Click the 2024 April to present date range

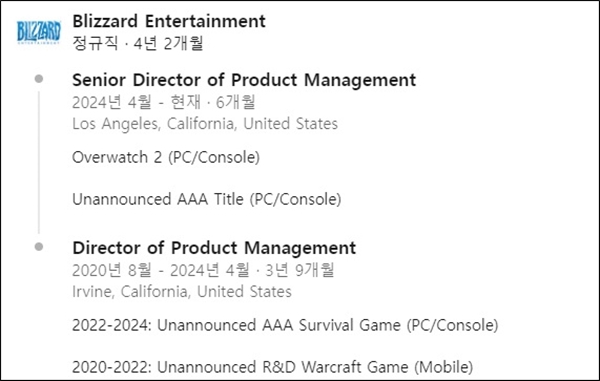coord(136,102)
